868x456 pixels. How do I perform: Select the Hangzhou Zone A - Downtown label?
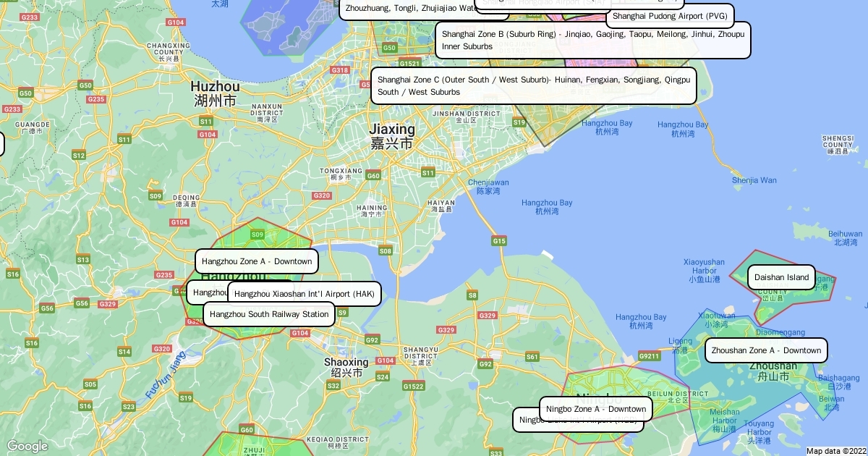click(x=257, y=261)
